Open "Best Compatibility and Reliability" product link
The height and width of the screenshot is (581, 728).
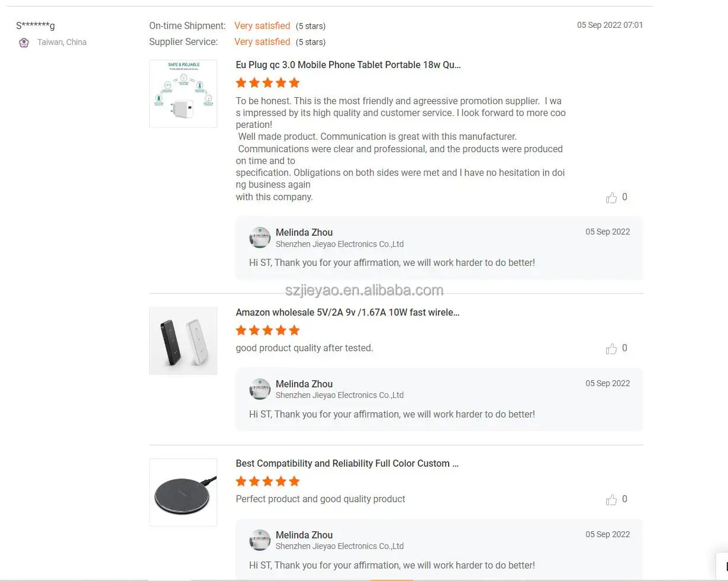[347, 463]
